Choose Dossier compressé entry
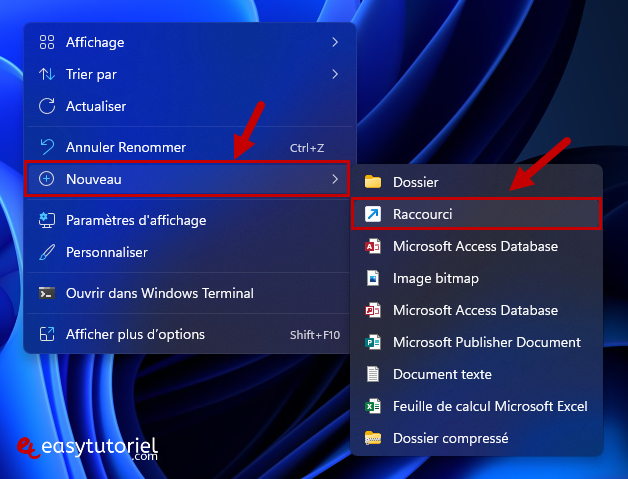Image resolution: width=628 pixels, height=479 pixels. click(477, 438)
